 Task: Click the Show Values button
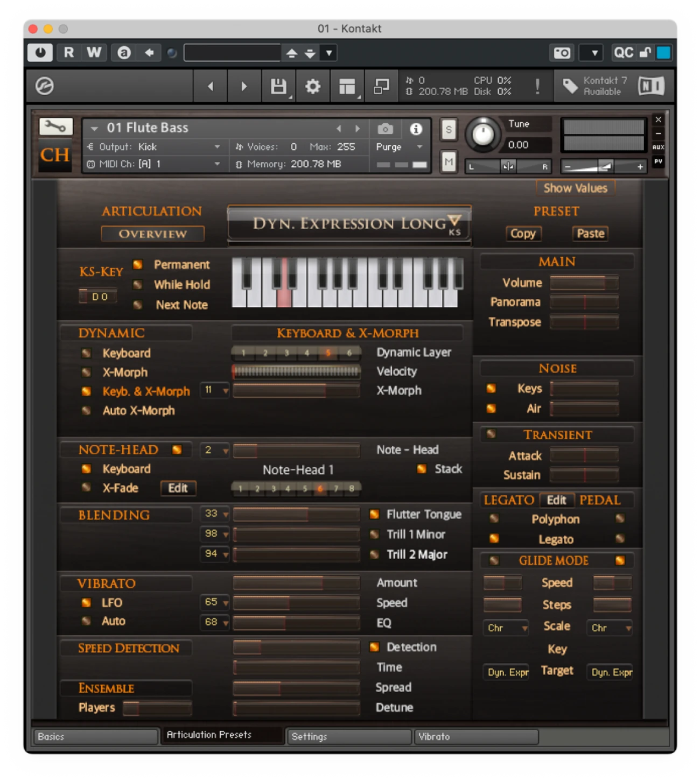[575, 188]
